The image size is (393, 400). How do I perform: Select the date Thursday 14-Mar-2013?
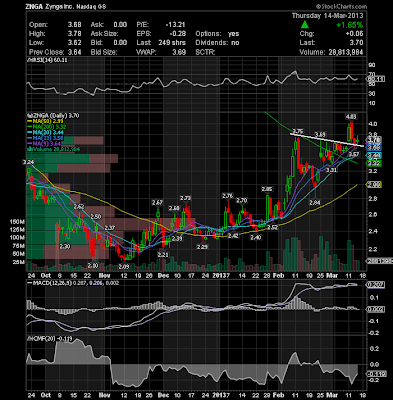click(x=328, y=16)
